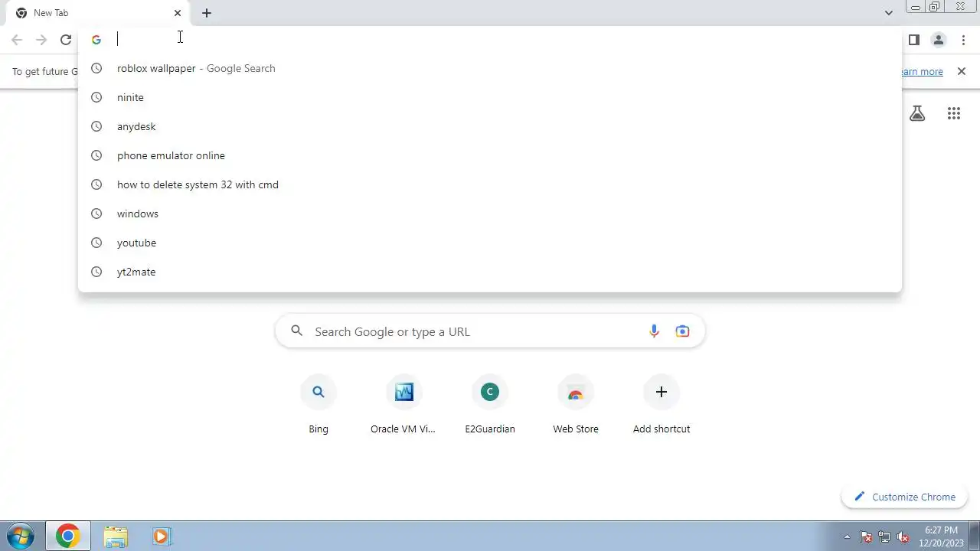Close the New Tab tab
This screenshot has width=980, height=551.
(178, 13)
